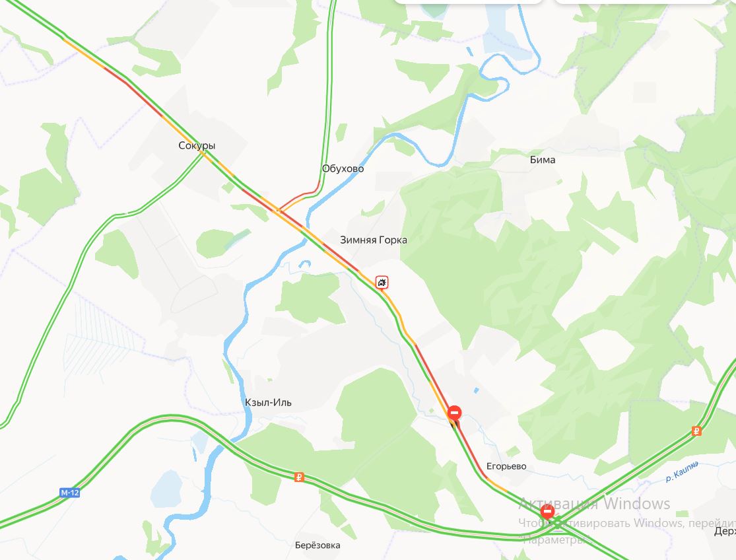Select the M-12 highway shield
Image resolution: width=736 pixels, height=560 pixels.
[69, 493]
